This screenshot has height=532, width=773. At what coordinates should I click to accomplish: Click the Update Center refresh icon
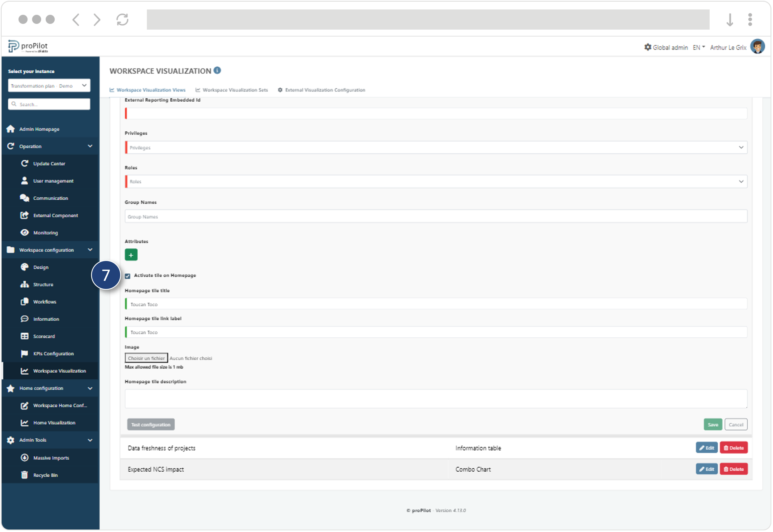(24, 164)
